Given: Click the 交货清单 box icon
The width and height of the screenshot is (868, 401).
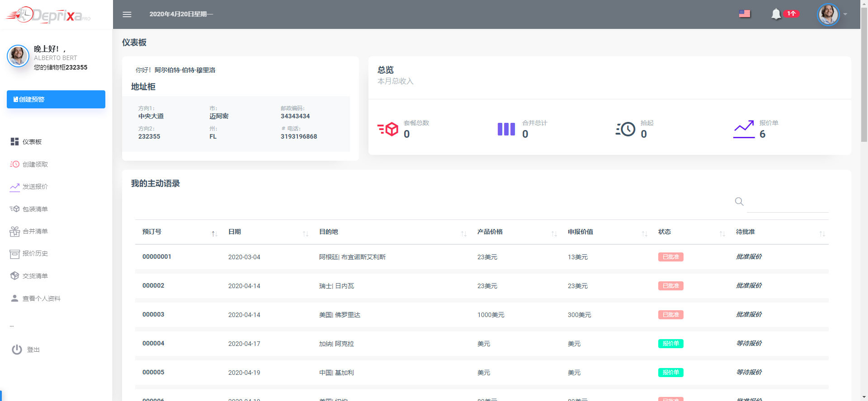Looking at the screenshot, I should pos(14,276).
